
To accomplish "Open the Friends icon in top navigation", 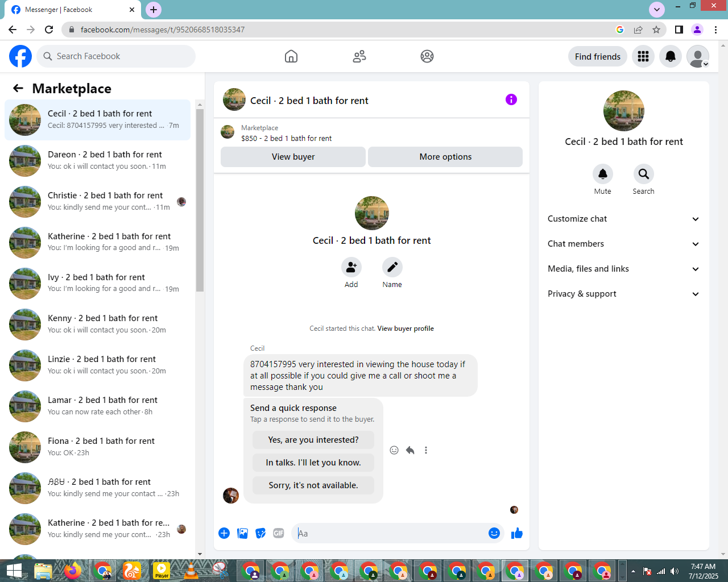I will pos(359,56).
